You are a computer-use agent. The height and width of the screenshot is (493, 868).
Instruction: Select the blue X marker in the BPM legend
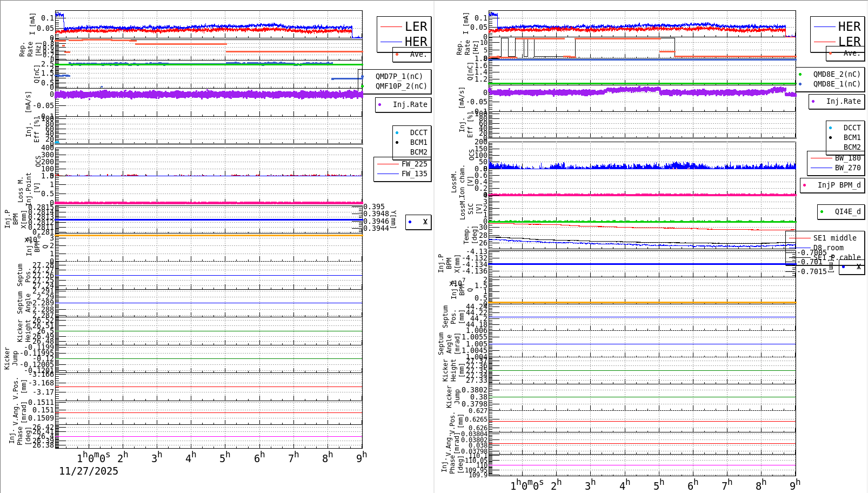point(410,222)
